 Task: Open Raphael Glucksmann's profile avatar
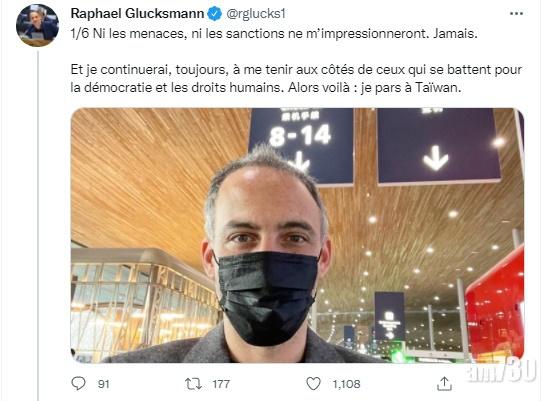[x=37, y=25]
